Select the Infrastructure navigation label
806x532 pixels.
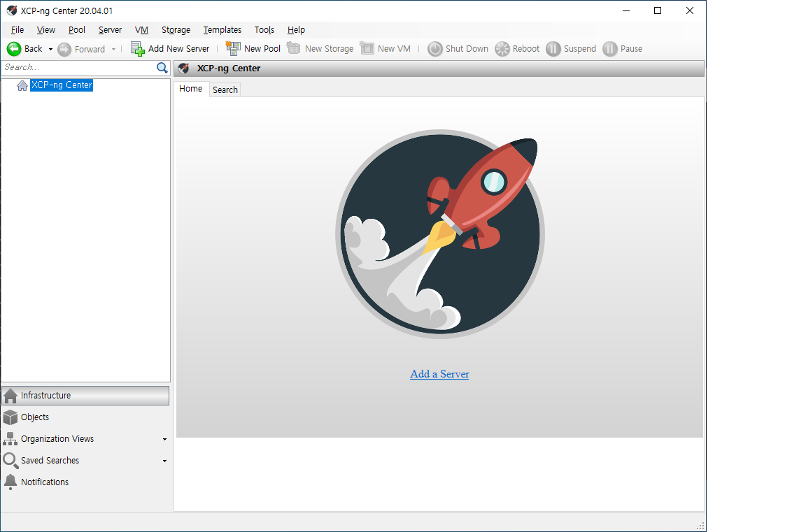point(45,396)
